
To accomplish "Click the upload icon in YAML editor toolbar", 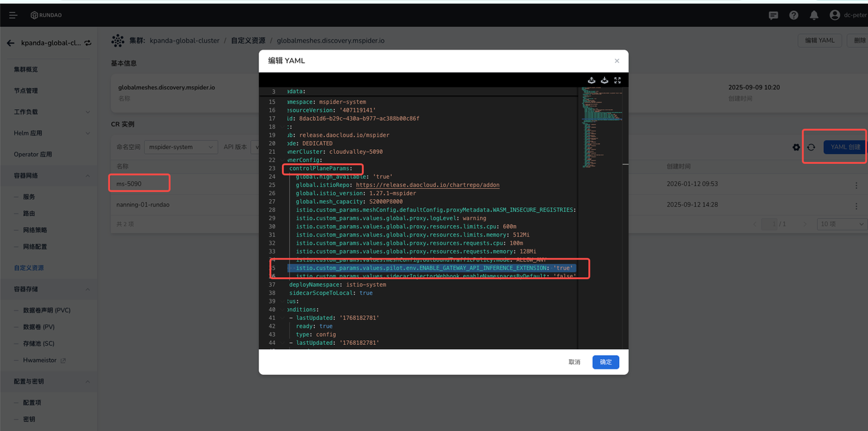I will coord(591,80).
